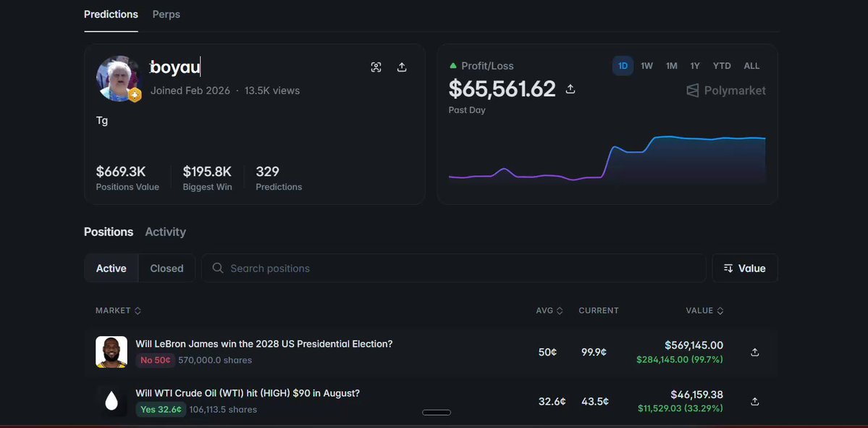868x428 pixels.
Task: Click the $195.8K Biggest Win stat
Action: (x=207, y=178)
